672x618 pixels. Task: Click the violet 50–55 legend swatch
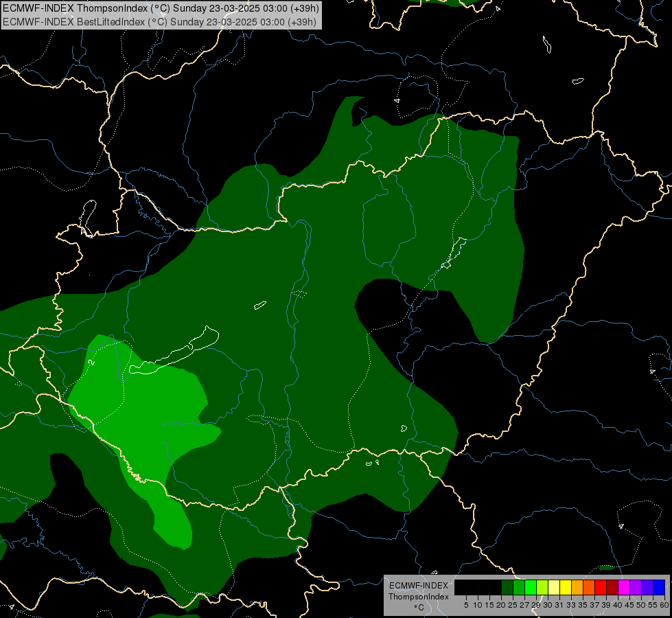tap(647, 588)
